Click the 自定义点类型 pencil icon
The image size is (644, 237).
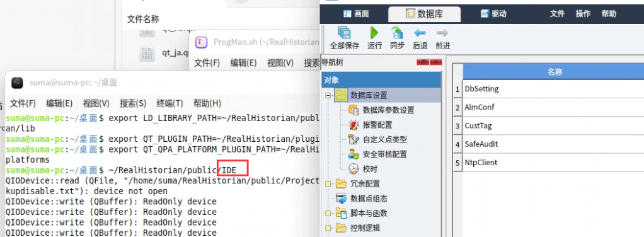point(354,139)
